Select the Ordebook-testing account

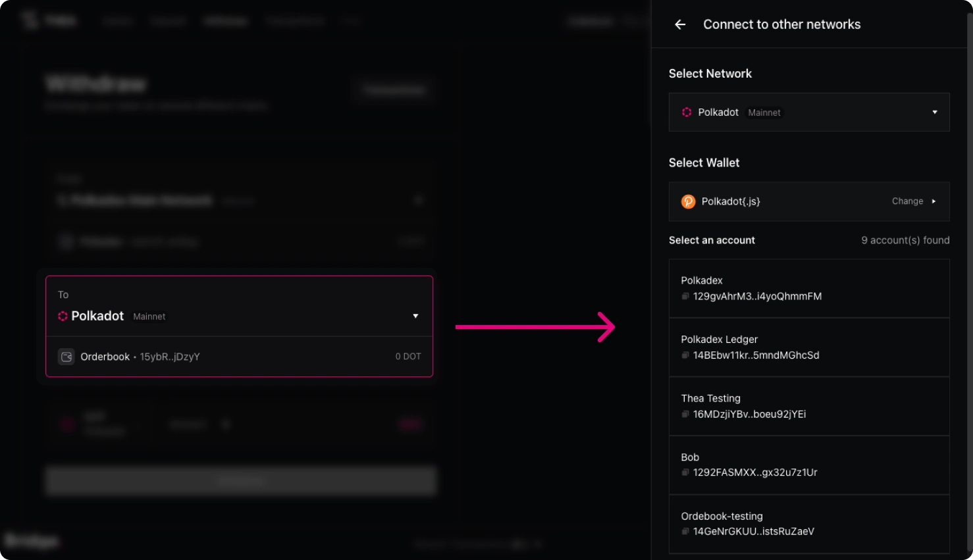808,524
